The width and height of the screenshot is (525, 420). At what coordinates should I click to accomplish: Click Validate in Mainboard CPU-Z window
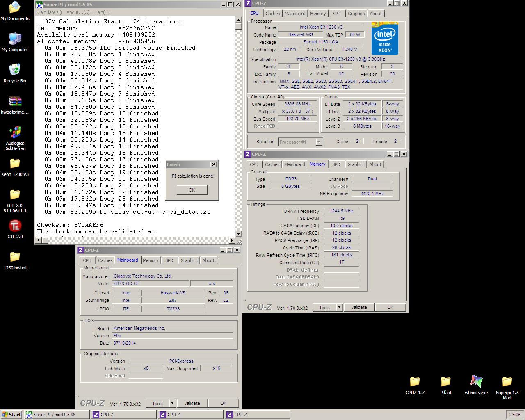coord(192,403)
